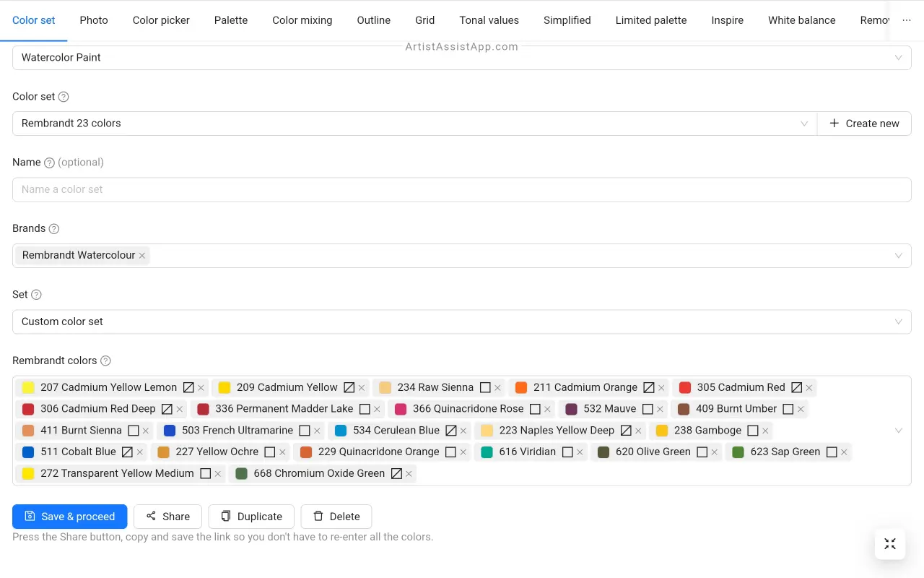Remove Rembrandt Watercolour brand tag
Screen dimensions: 924x578
coord(142,256)
